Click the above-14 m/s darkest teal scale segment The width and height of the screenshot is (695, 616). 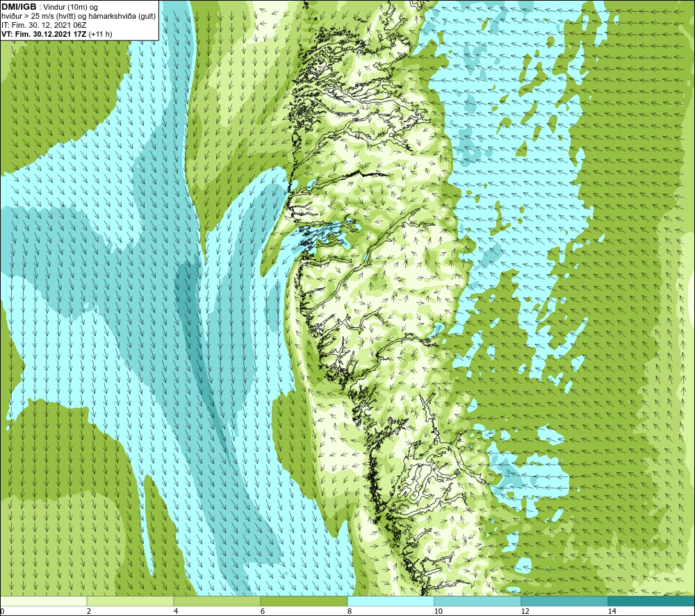coord(651,601)
